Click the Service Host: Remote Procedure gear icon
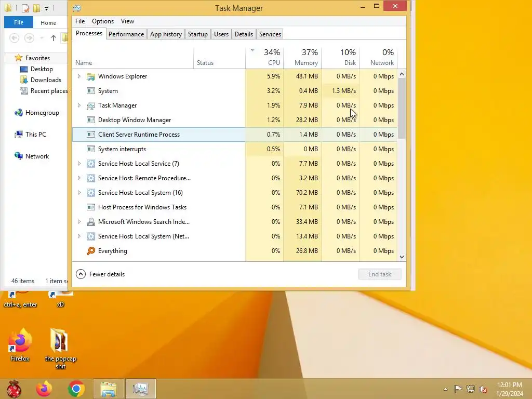The image size is (532, 399). [90, 179]
